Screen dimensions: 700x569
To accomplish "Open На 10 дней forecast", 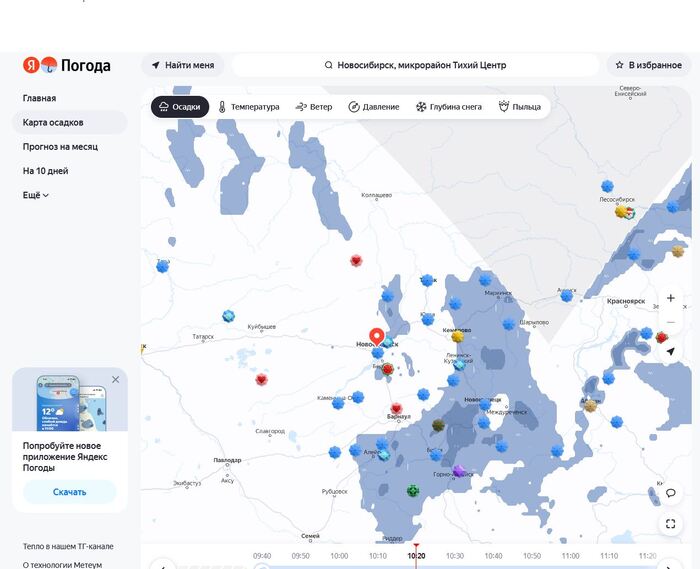I will pyautogui.click(x=46, y=171).
